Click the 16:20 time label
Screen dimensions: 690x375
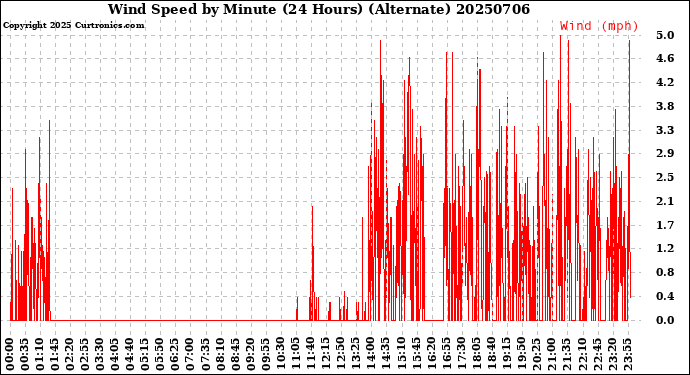pos(432,355)
